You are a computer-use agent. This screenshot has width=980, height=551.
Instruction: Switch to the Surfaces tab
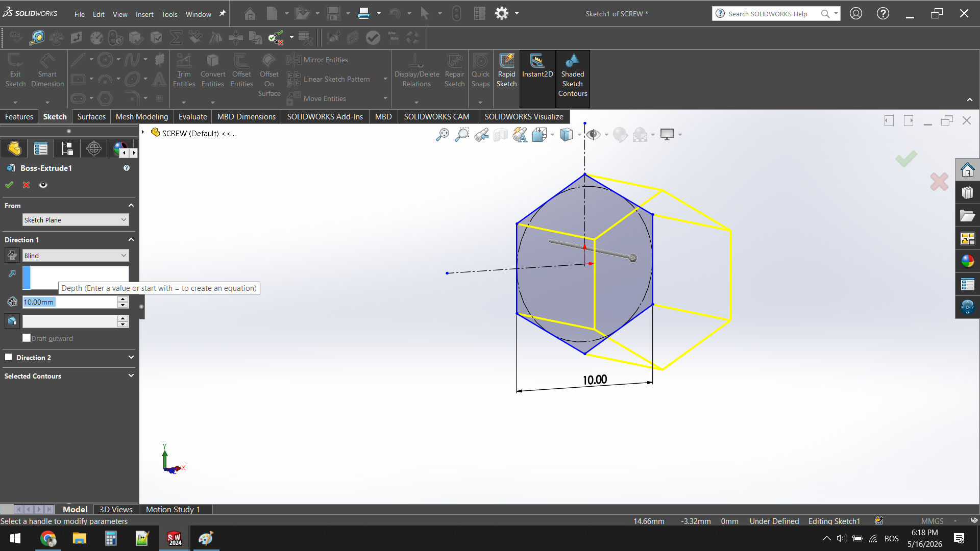[x=91, y=116]
